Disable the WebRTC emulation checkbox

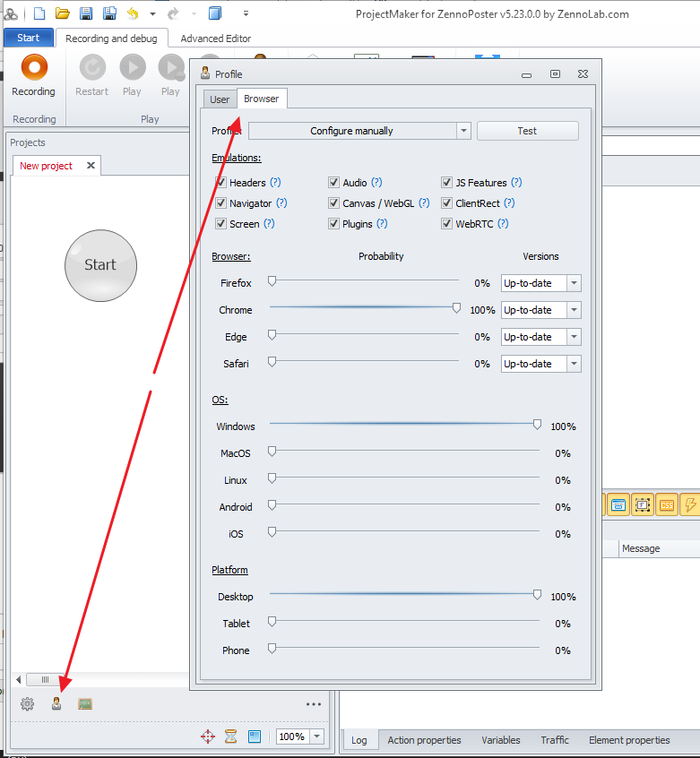pyautogui.click(x=446, y=223)
